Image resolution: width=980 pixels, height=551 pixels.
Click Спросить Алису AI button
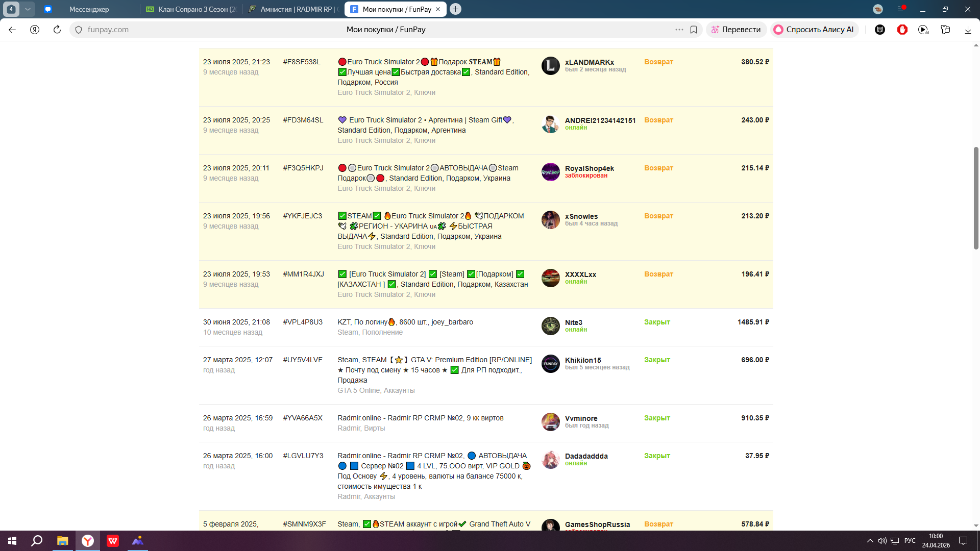pos(814,30)
